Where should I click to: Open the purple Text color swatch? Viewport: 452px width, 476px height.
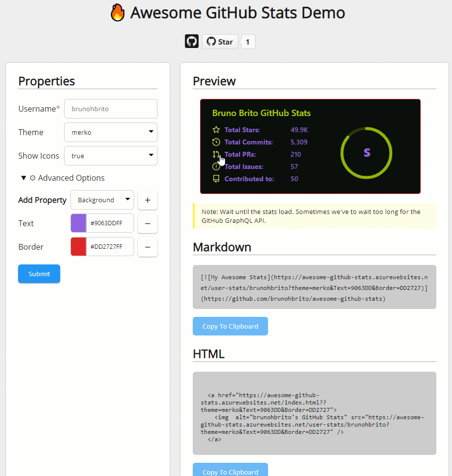[79, 223]
